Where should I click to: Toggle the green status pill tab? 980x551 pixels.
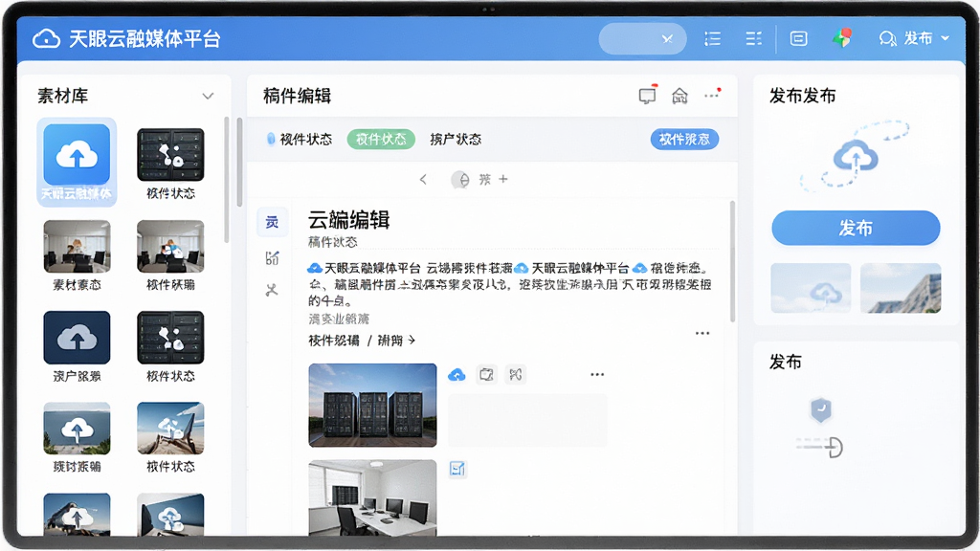click(x=381, y=140)
